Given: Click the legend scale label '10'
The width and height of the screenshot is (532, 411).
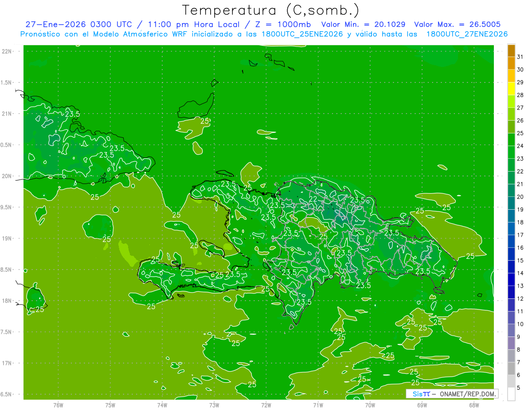Looking at the screenshot, I should click(x=520, y=324).
